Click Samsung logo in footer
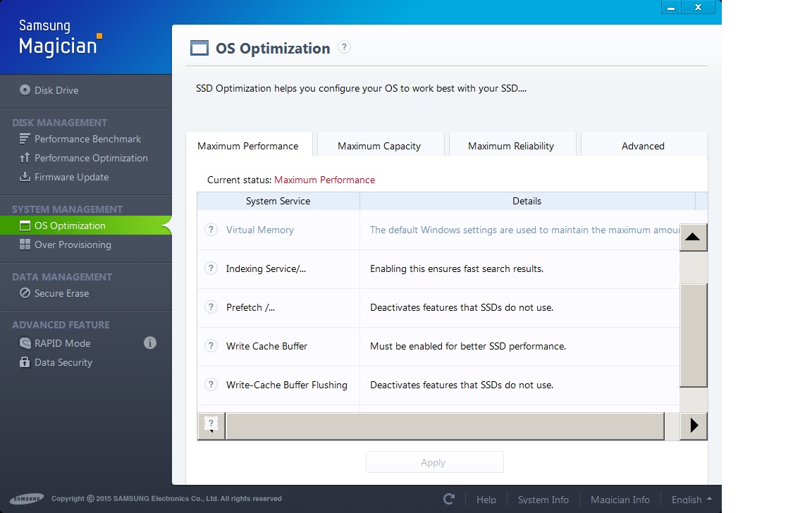Viewport: 812px width, 513px height. 27,499
